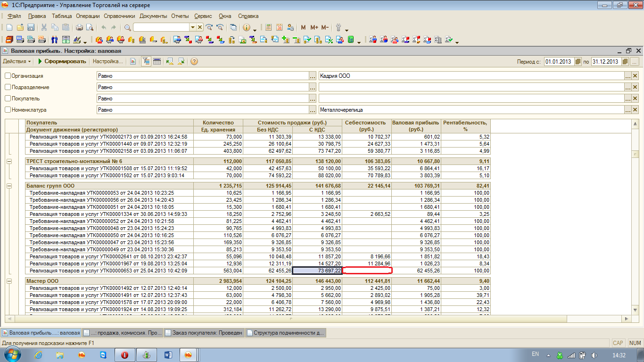Image resolution: width=644 pixels, height=362 pixels.
Task: Collapse the Мастер ООО group rows
Action: coord(9,281)
